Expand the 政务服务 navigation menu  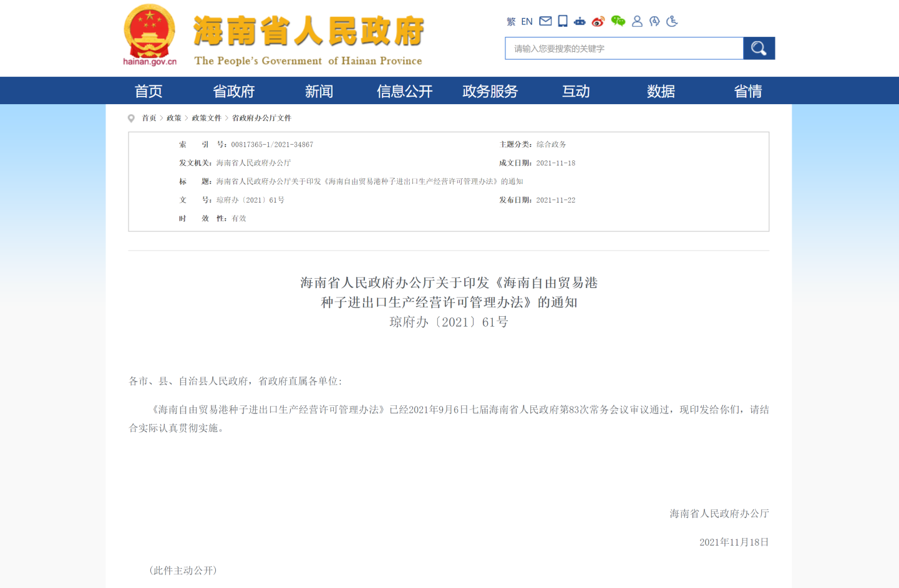click(x=490, y=91)
